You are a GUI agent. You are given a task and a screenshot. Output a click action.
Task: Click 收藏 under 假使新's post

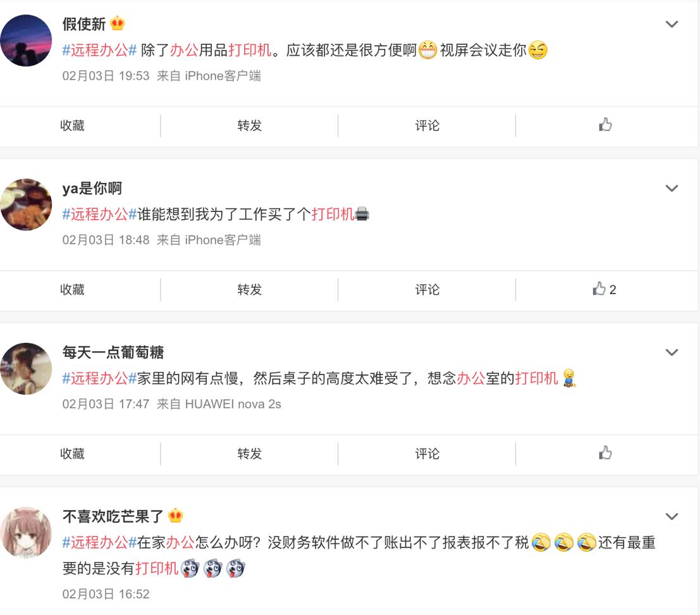(72, 125)
